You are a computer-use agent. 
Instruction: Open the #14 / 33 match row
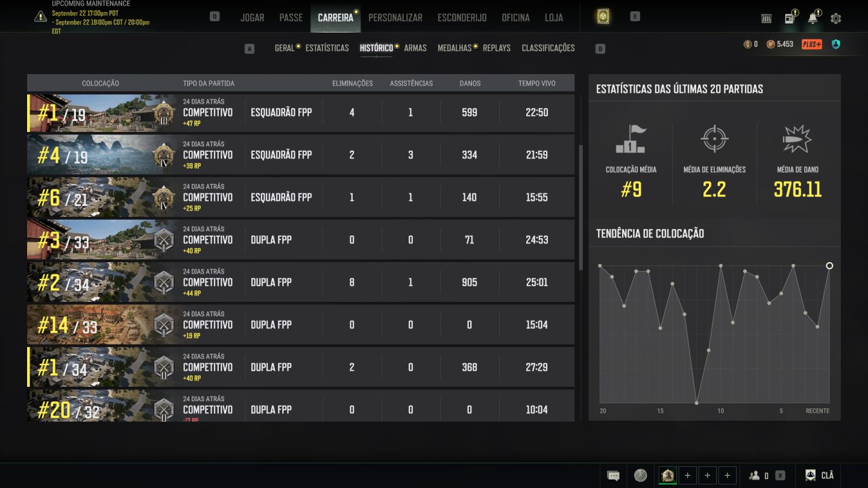(301, 325)
